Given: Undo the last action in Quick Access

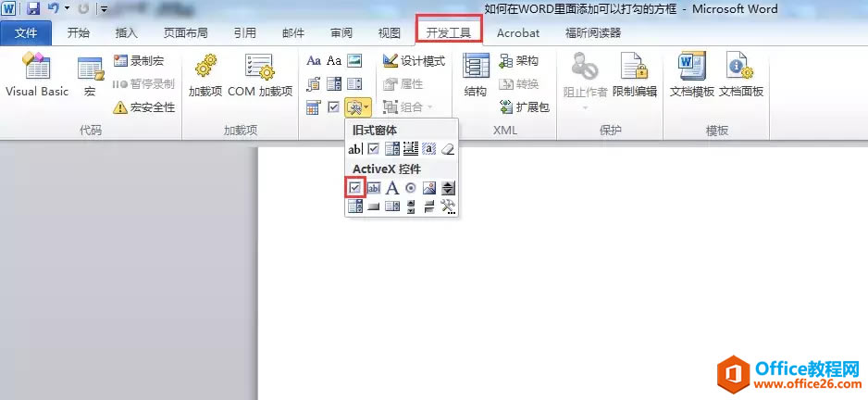Looking at the screenshot, I should click(x=54, y=8).
